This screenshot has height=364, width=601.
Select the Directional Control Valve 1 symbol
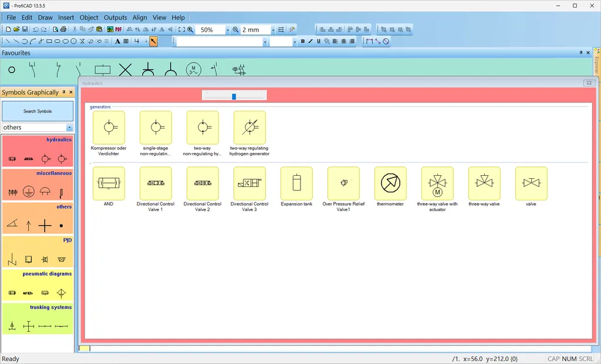point(156,183)
